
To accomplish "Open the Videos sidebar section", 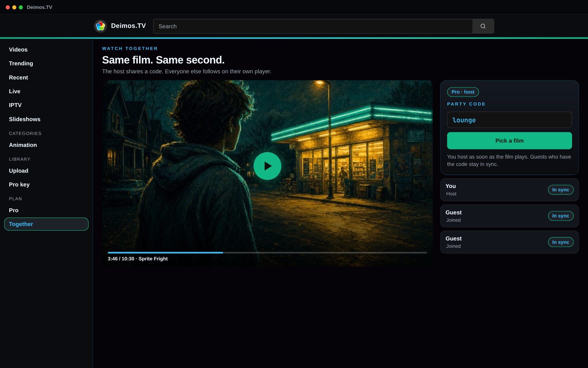I will pyautogui.click(x=46, y=50).
